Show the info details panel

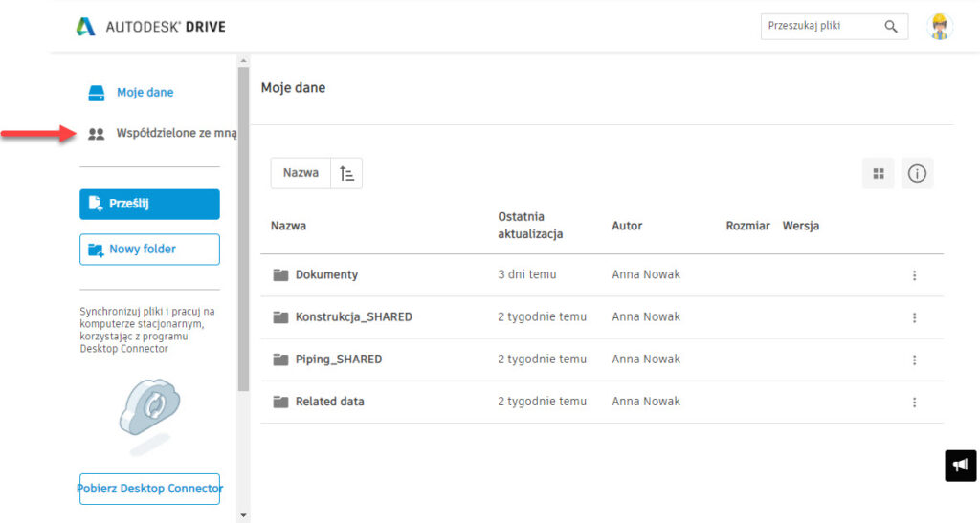pyautogui.click(x=917, y=174)
